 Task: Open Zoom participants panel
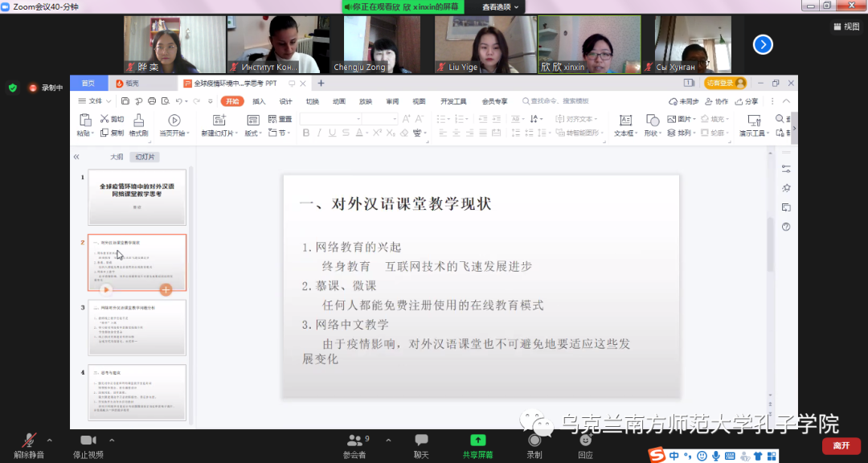[355, 446]
